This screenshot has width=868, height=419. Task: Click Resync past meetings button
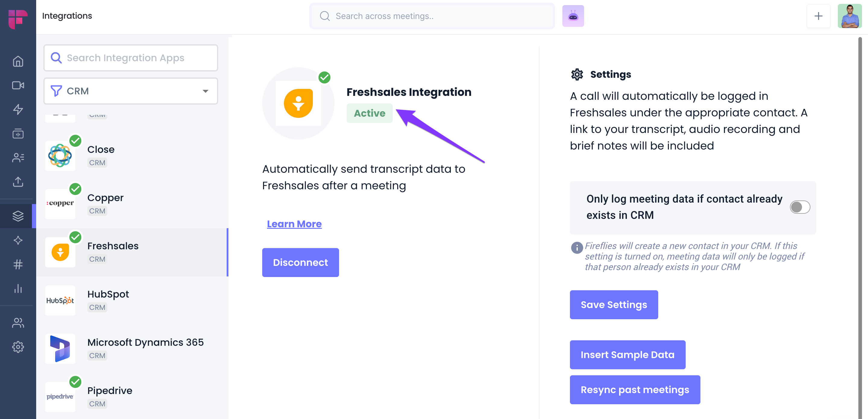click(635, 389)
